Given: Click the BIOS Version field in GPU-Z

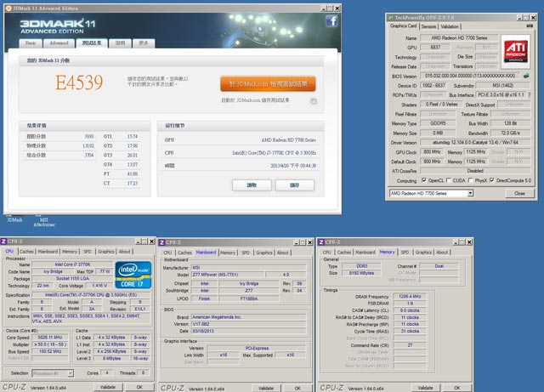Looking at the screenshot, I should [x=470, y=76].
